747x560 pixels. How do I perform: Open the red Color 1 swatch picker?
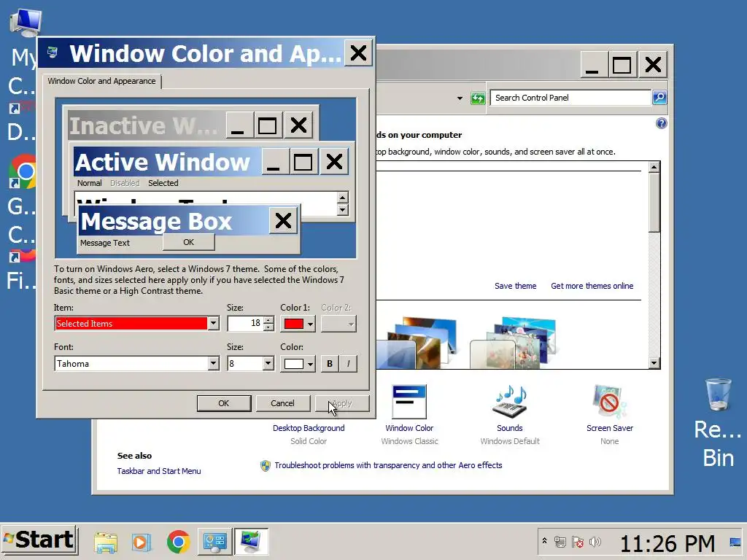tap(298, 324)
